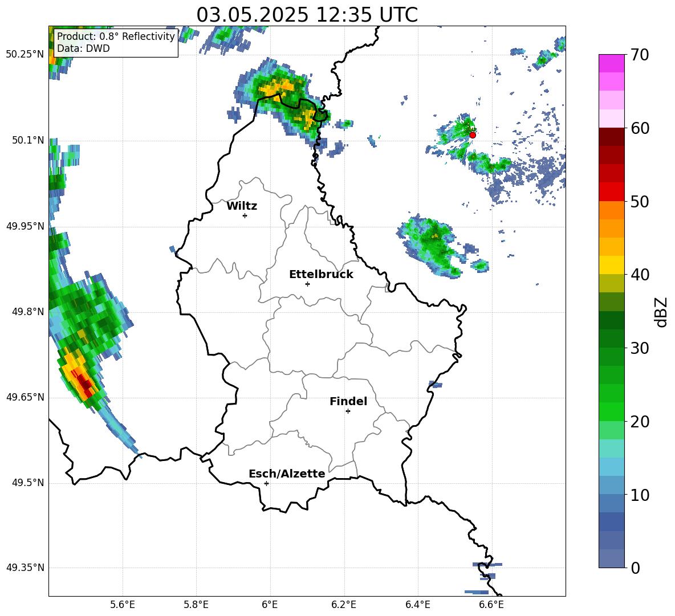675x616 pixels.
Task: Click the yellow colorbar segment above 40
Action: [611, 266]
